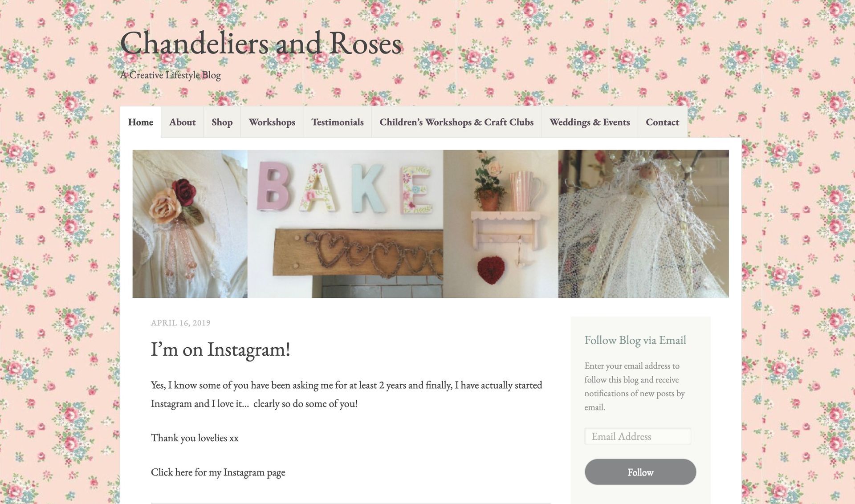Click the April 16, 2019 post date
The image size is (855, 504).
click(x=180, y=323)
